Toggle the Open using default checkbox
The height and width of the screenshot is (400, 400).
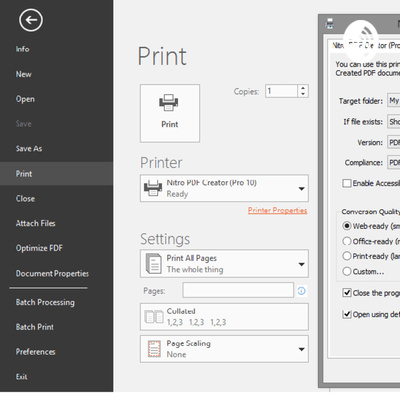coord(347,314)
